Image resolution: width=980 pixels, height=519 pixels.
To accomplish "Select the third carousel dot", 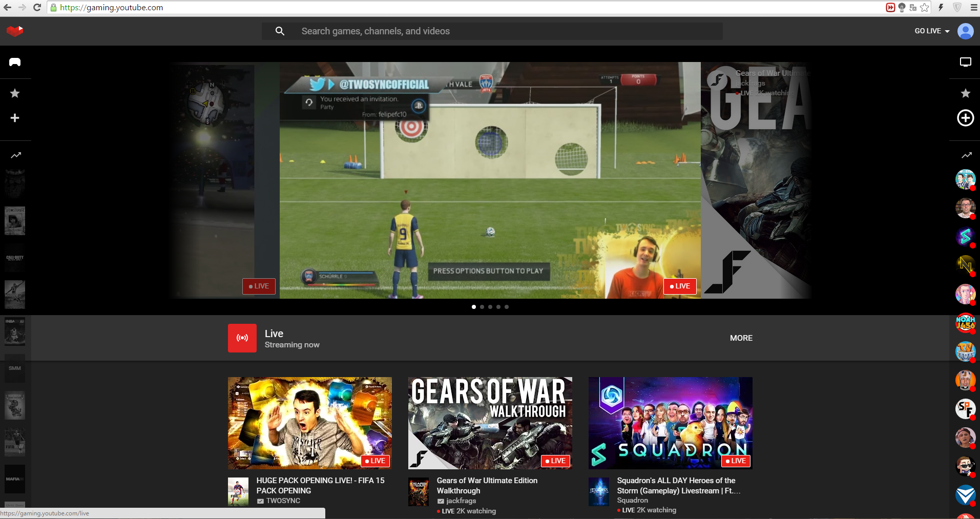I will tap(490, 307).
